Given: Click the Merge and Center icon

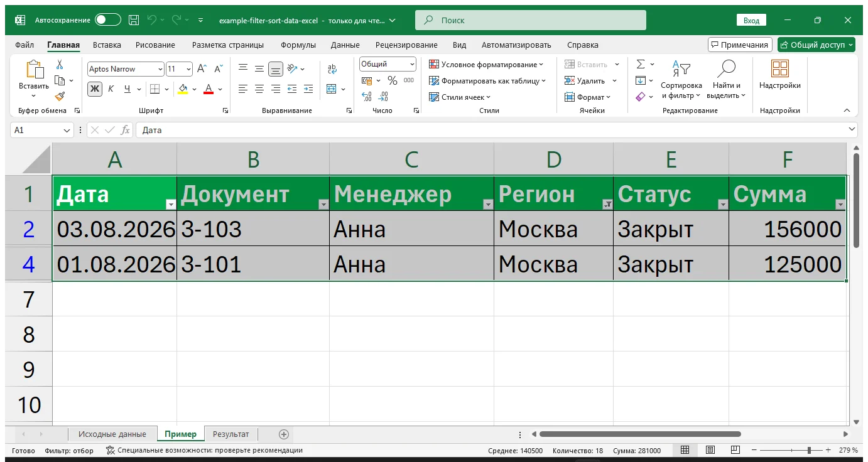Looking at the screenshot, I should tap(332, 89).
